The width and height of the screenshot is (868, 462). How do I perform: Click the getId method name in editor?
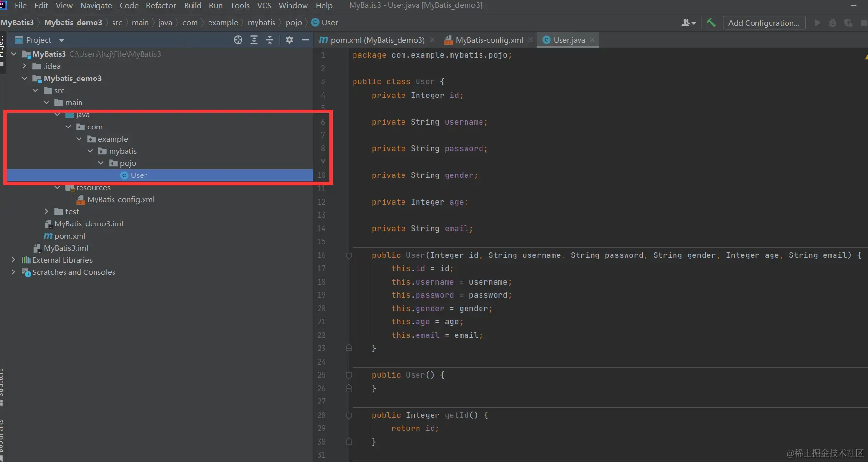456,415
